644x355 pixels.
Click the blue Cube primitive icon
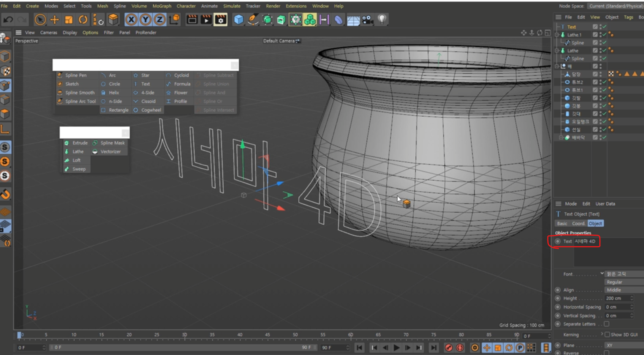pyautogui.click(x=238, y=20)
